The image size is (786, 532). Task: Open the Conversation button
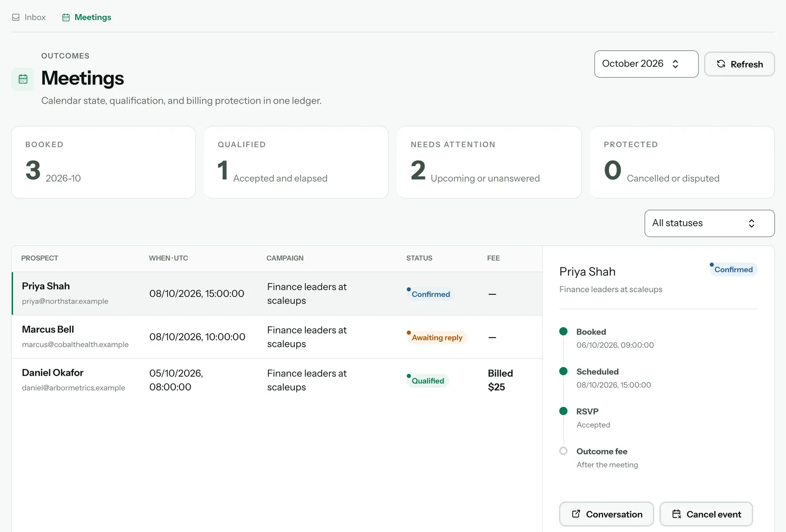606,514
